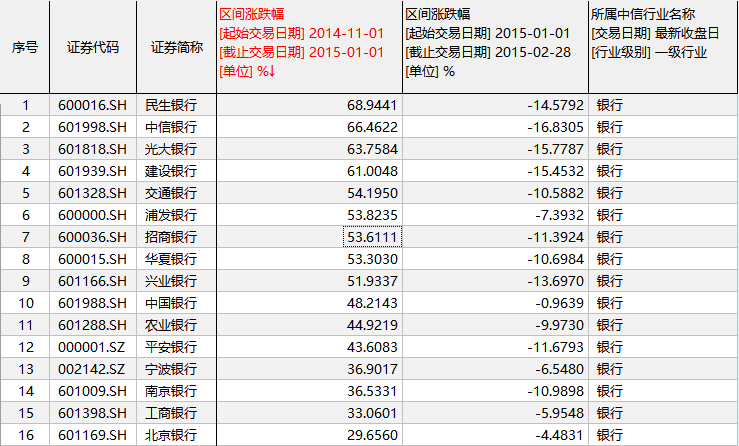Select name cell 农业银行
Viewport: 739px width, 446px height.
(x=177, y=325)
